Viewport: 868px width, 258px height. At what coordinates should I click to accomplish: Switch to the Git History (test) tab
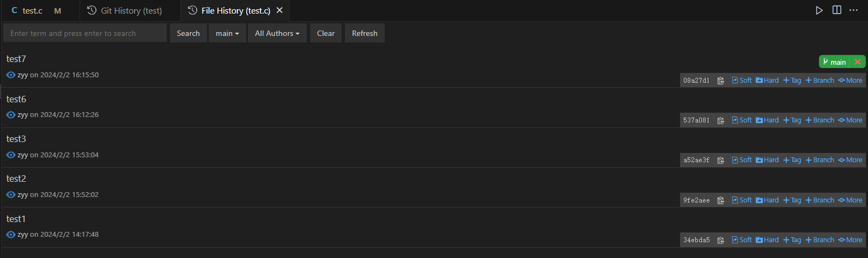point(125,10)
